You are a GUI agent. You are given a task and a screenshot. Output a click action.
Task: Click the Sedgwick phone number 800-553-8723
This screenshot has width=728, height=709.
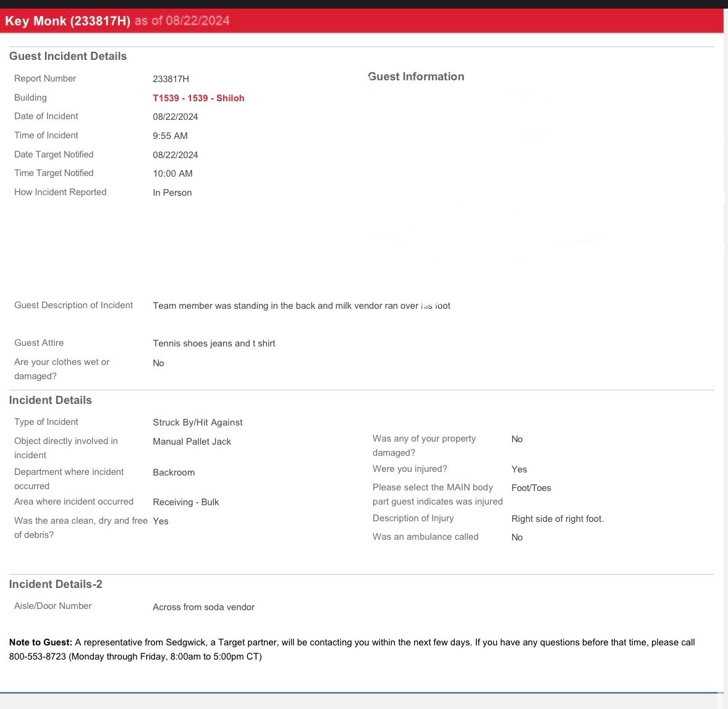(x=37, y=657)
